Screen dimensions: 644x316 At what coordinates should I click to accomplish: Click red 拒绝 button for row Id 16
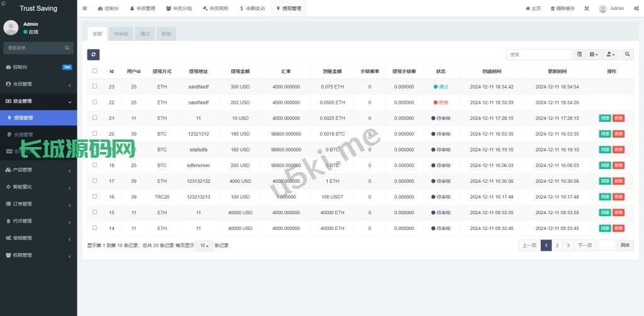point(618,197)
